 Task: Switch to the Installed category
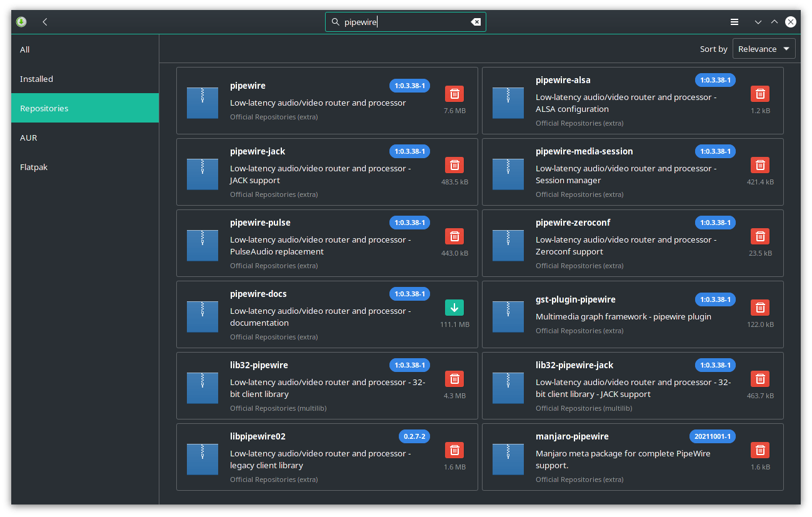tap(36, 79)
